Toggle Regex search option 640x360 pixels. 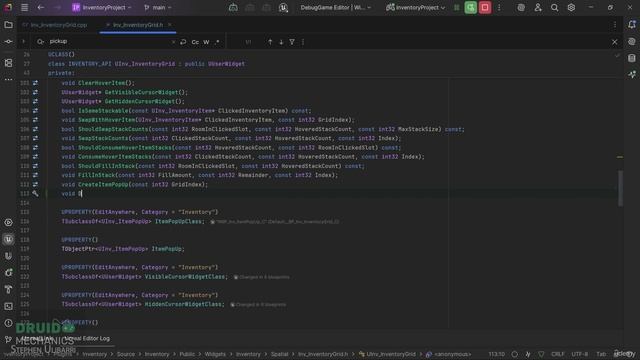pyautogui.click(x=217, y=42)
